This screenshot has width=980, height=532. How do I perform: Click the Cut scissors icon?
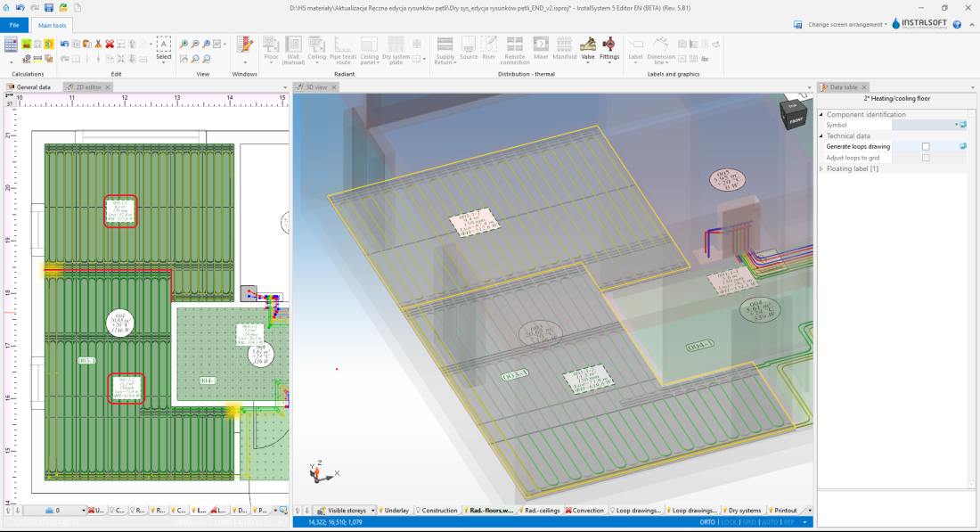tap(98, 45)
